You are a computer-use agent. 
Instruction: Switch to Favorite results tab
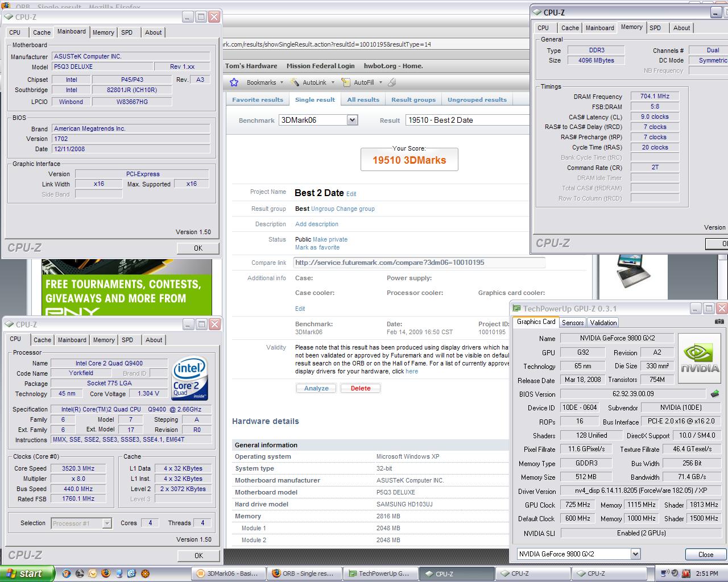(258, 99)
